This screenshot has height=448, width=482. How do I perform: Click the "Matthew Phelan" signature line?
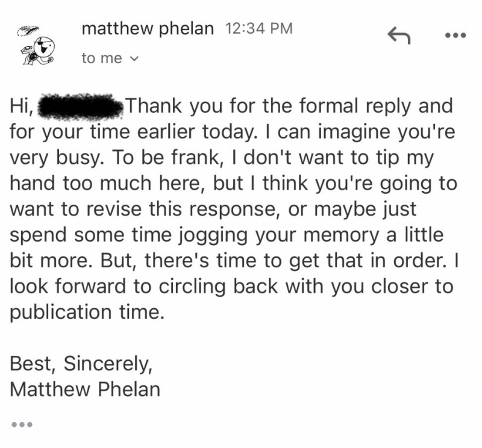pos(86,389)
